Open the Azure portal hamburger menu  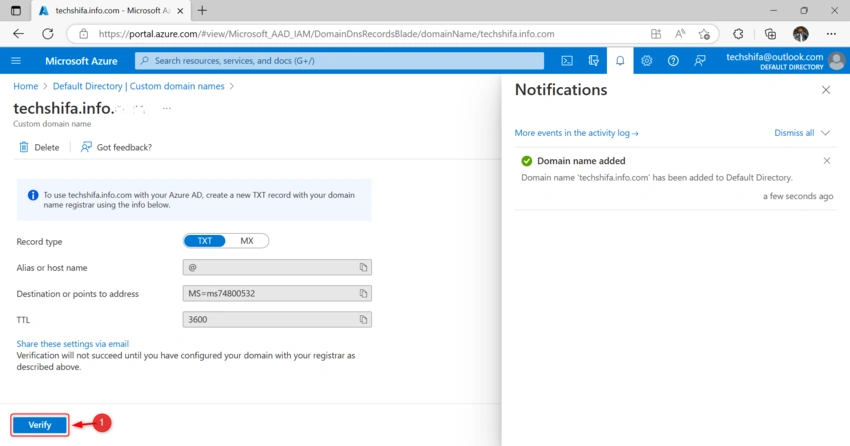(x=16, y=61)
